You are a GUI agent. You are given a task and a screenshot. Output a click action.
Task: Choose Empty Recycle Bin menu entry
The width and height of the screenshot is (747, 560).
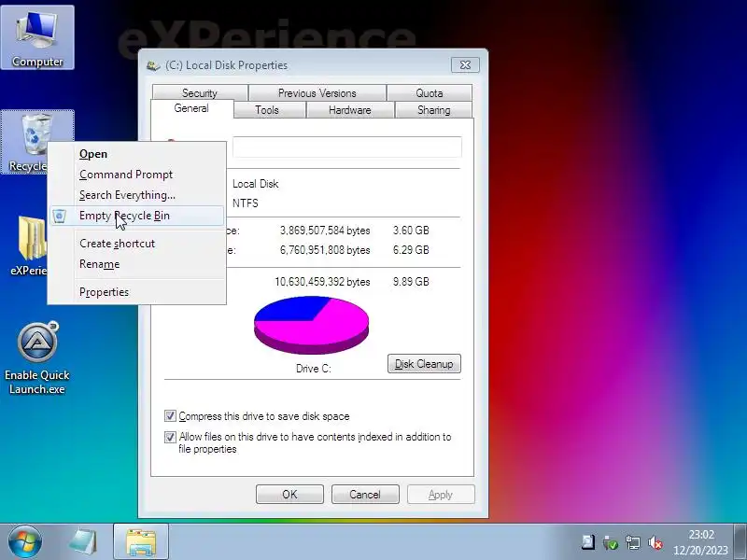click(x=136, y=216)
